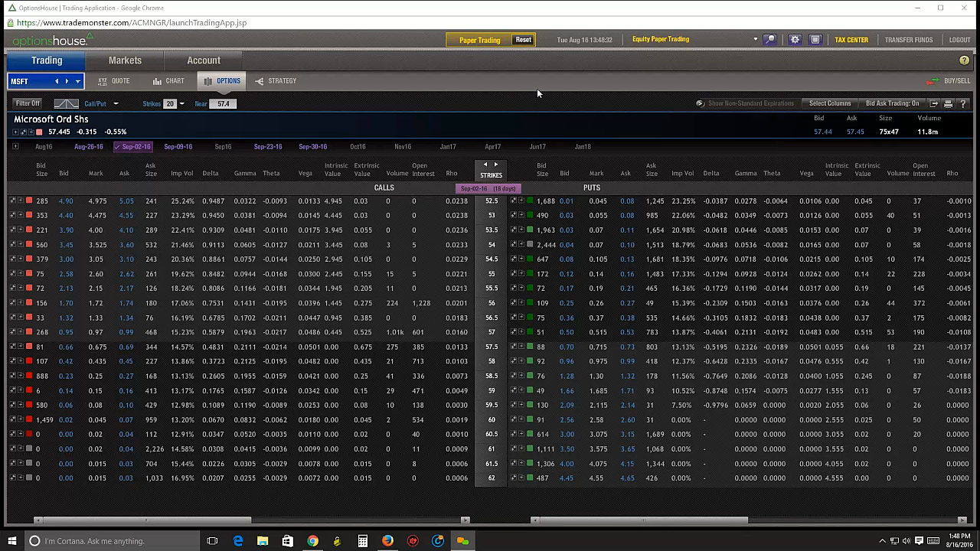Open MSFT symbol dropdown arrow
Viewport: 980px width, 551px height.
[77, 81]
